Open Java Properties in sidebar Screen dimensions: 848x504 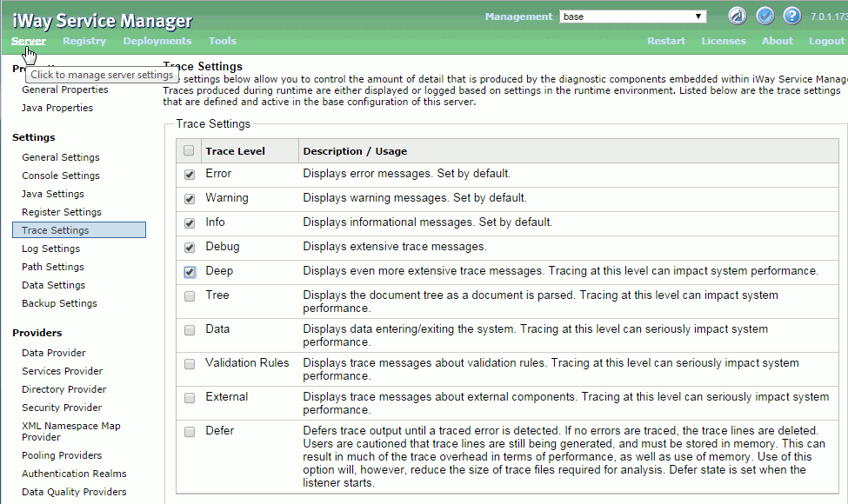pos(57,108)
